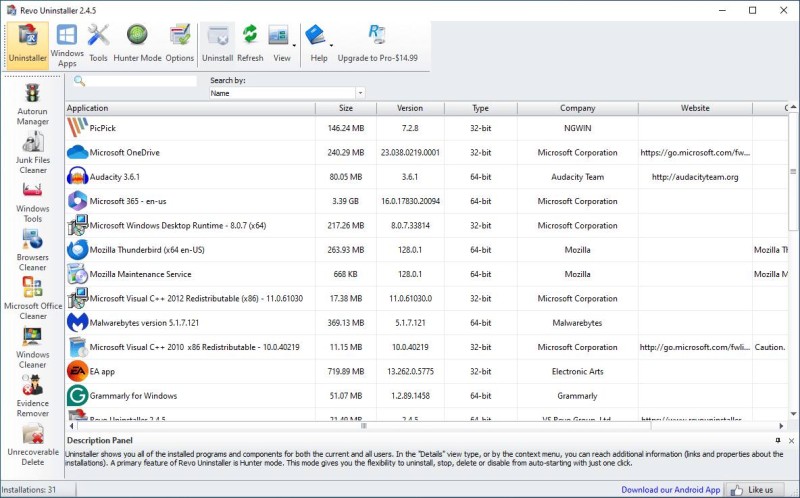Open Autorun Manager in sidebar
The height and width of the screenshot is (498, 800).
click(x=32, y=104)
